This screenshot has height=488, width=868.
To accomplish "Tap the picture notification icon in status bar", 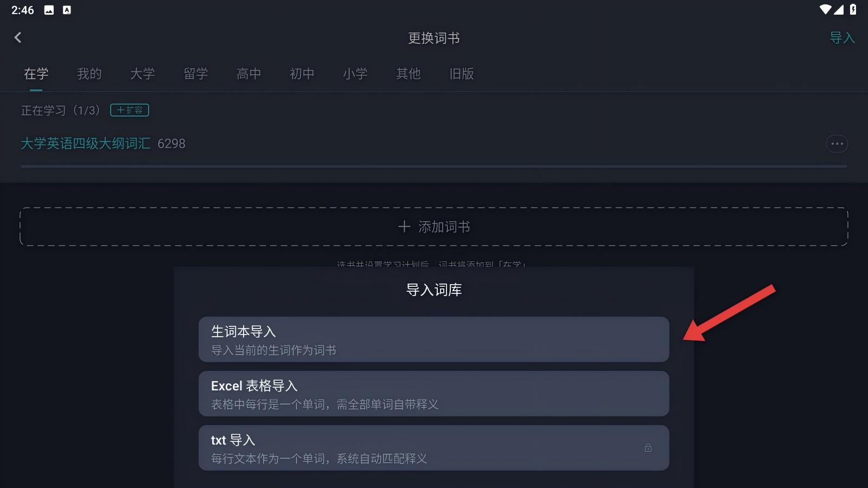I will pyautogui.click(x=49, y=10).
